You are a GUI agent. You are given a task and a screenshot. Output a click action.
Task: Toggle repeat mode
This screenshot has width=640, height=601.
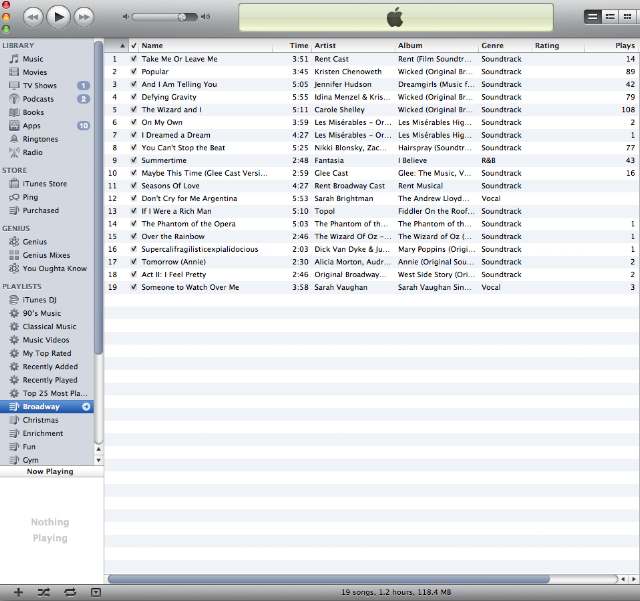pos(70,592)
